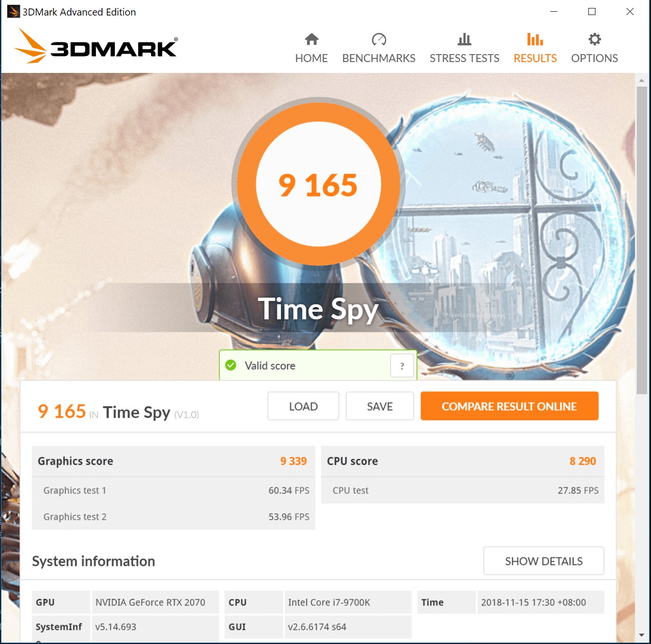The width and height of the screenshot is (651, 644).
Task: Open the Benchmarks gauge icon
Action: tap(378, 39)
